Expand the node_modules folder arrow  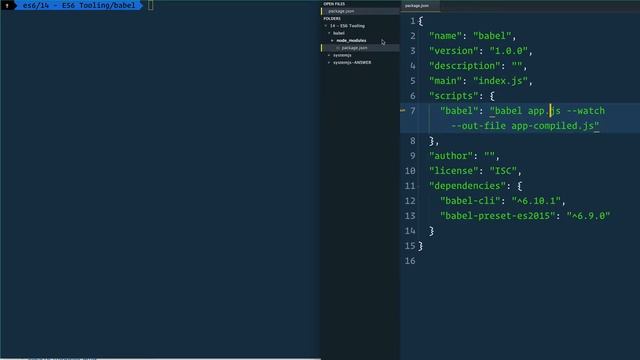coord(332,40)
